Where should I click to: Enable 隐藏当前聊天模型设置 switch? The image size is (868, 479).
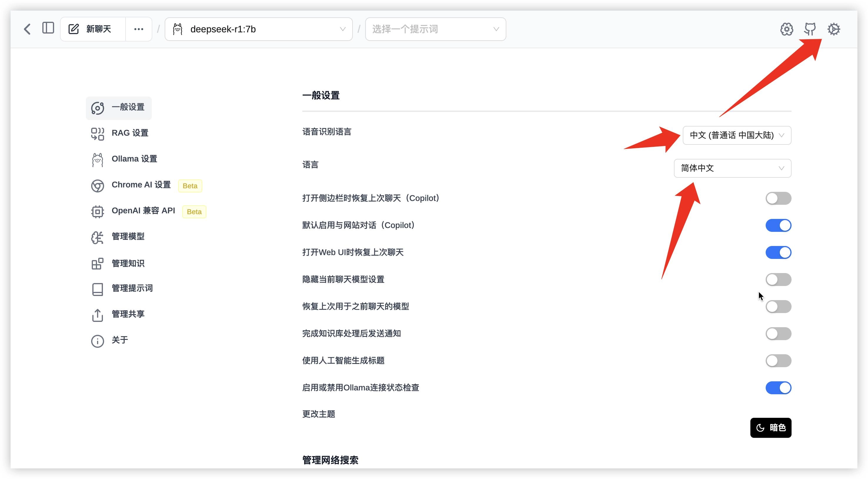tap(778, 280)
